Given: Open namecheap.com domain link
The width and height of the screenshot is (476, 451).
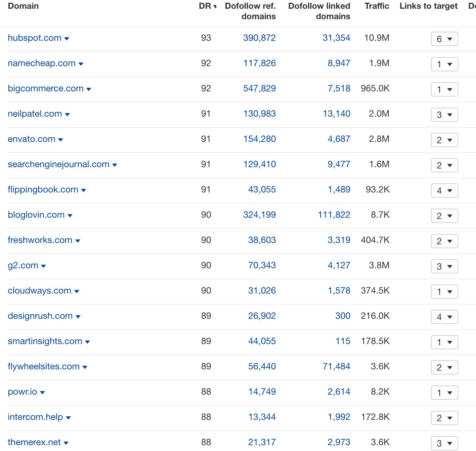Looking at the screenshot, I should [41, 63].
